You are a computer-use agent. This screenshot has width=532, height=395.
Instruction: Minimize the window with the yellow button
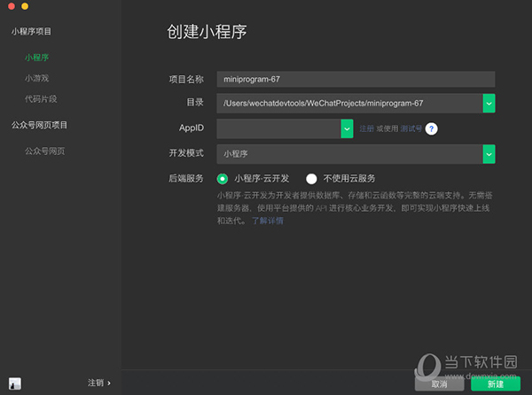click(x=25, y=6)
